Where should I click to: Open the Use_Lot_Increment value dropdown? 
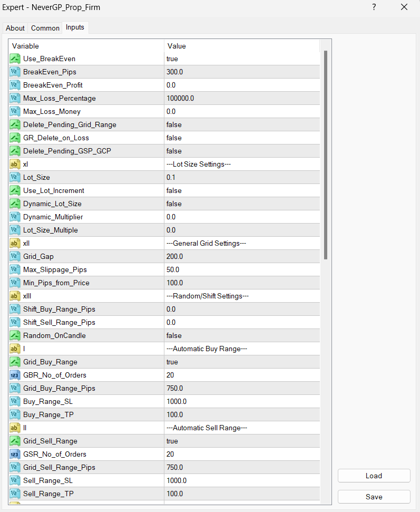[241, 190]
